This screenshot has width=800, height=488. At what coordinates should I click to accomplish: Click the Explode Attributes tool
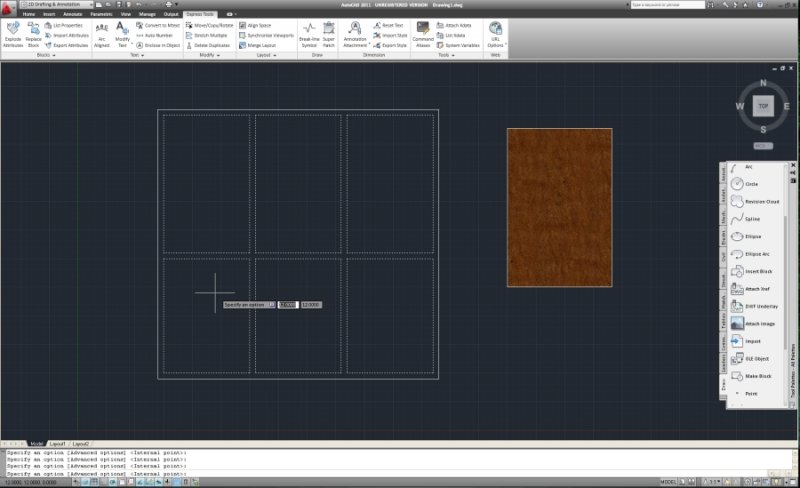[x=13, y=35]
